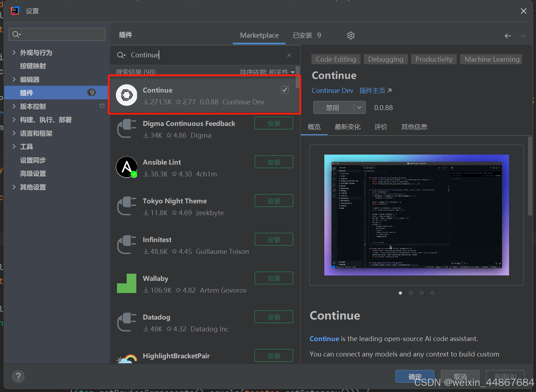Click the IntelliJ logo in title bar
Viewport: 536px width, 392px height.
15,11
